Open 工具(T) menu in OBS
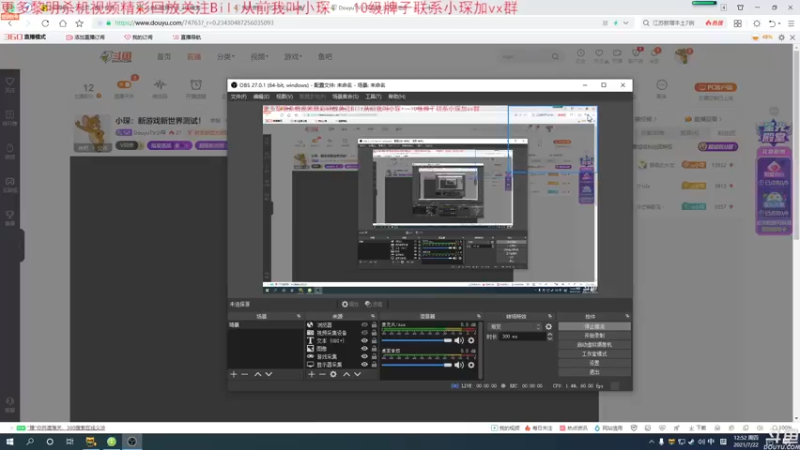Image resolution: width=800 pixels, height=450 pixels. 373,96
